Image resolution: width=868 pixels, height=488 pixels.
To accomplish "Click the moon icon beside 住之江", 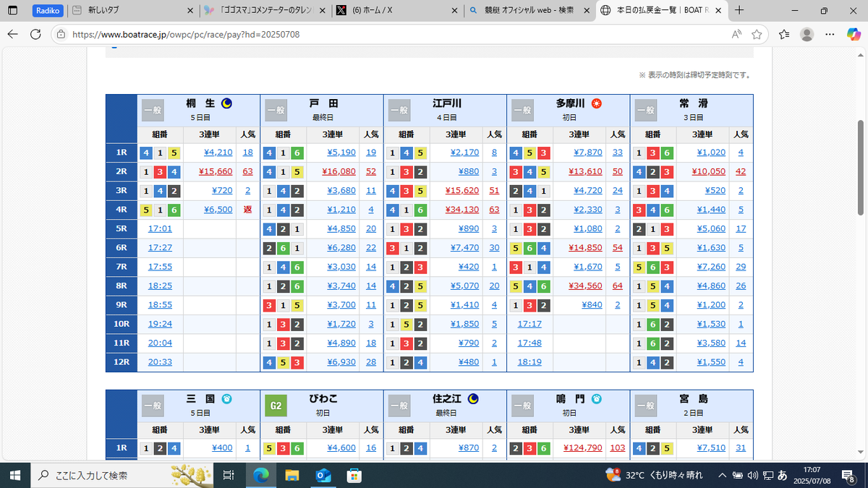I will [x=473, y=398].
